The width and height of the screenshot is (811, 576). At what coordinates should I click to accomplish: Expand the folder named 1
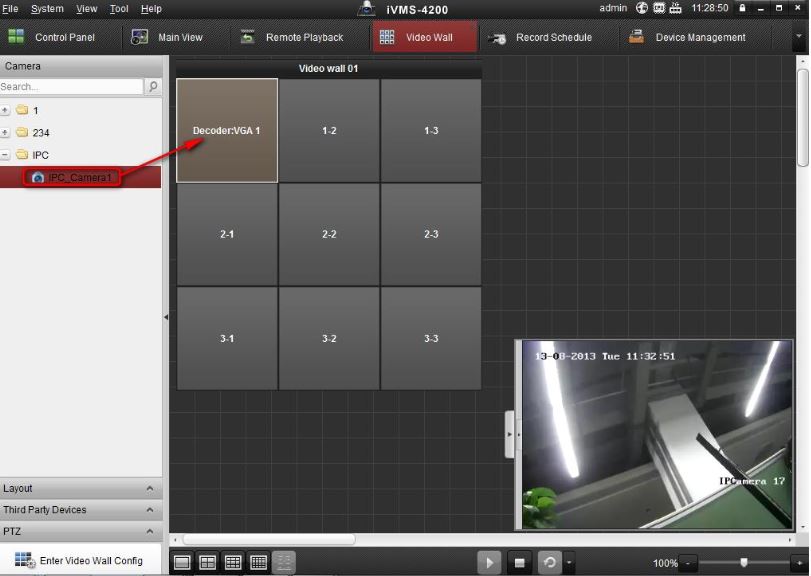click(x=5, y=110)
